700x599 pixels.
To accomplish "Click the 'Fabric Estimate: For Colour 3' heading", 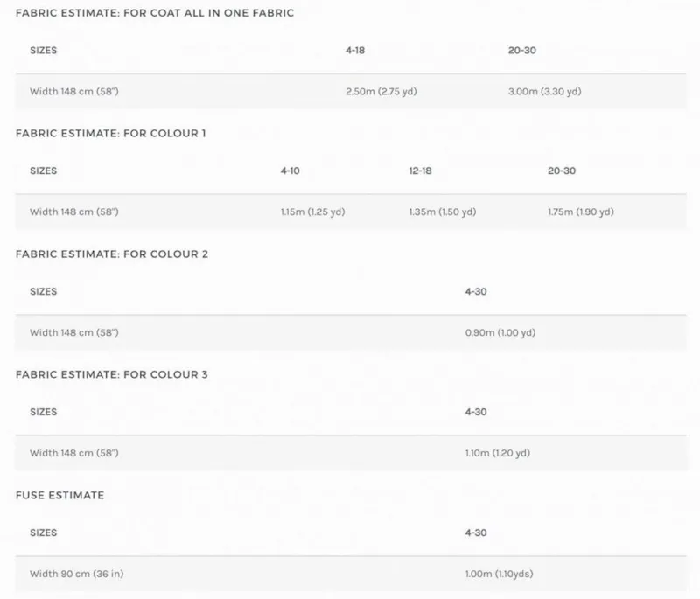I will [x=111, y=374].
